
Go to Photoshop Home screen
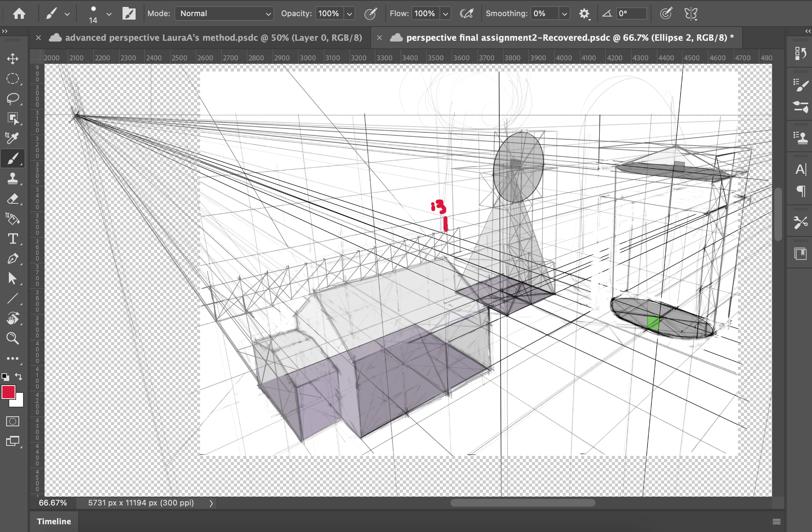tap(19, 14)
